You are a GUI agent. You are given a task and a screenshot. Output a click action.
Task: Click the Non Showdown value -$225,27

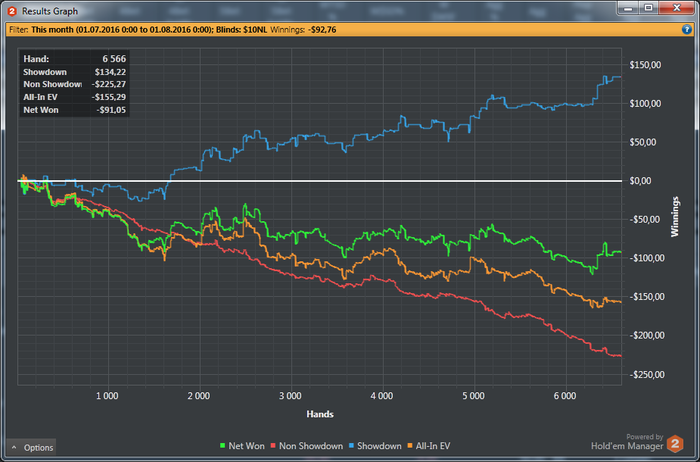click(109, 84)
